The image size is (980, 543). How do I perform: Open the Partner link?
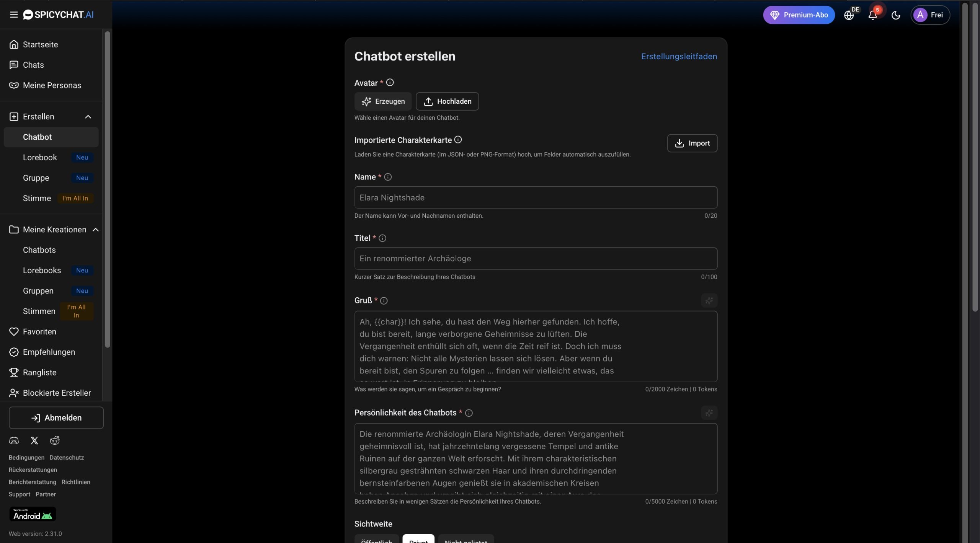[x=46, y=494]
